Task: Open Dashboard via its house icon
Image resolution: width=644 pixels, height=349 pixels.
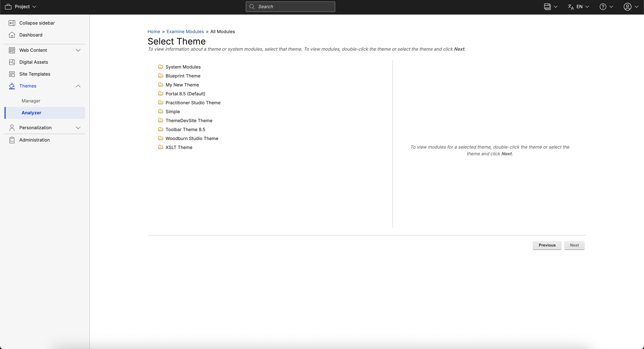Action: click(12, 35)
